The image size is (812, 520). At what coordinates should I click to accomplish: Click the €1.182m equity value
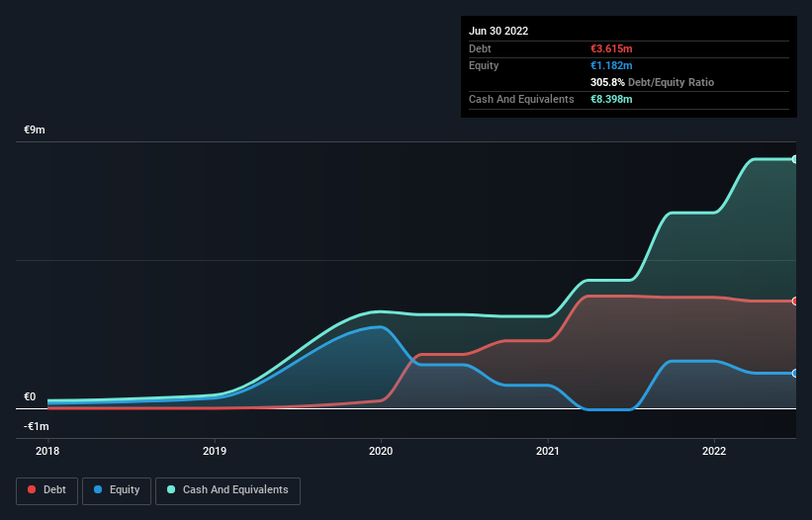[x=611, y=65]
